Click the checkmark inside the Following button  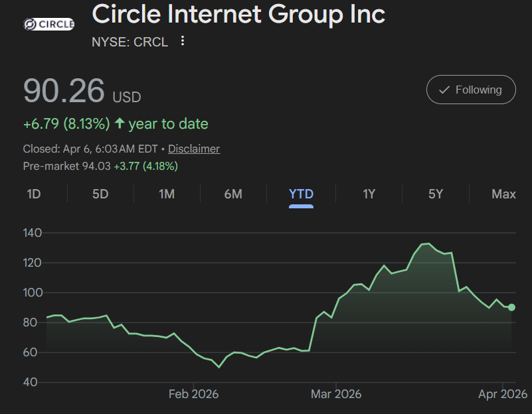[445, 90]
